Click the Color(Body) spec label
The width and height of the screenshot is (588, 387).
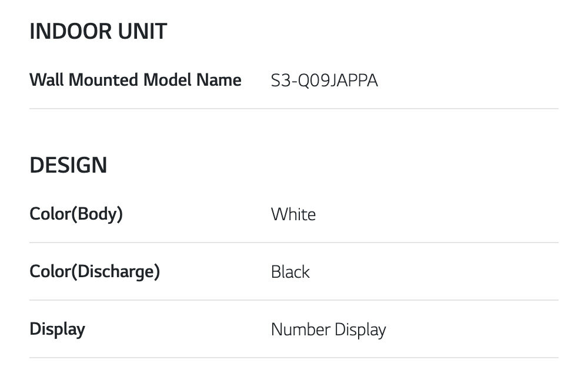coord(76,214)
